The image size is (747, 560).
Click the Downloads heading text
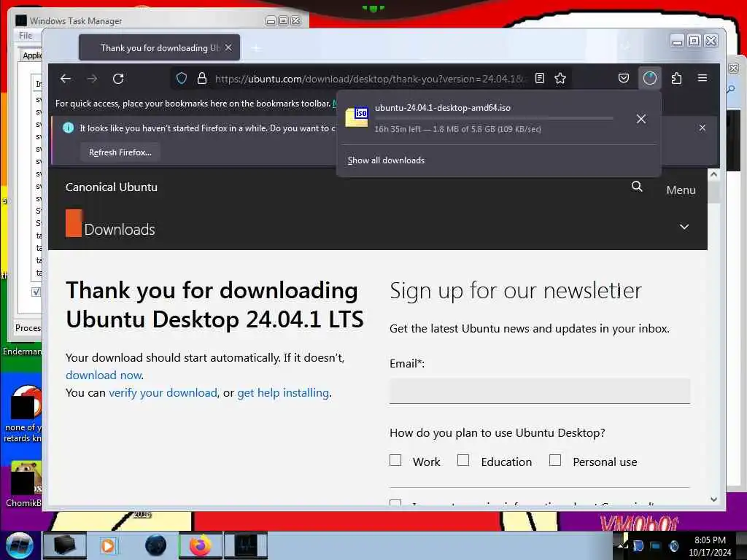coord(120,230)
